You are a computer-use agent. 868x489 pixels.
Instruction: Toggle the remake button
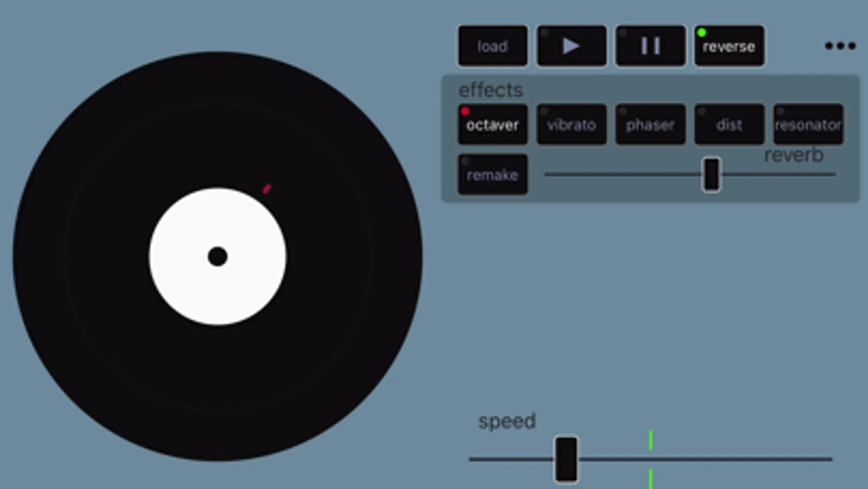(x=493, y=174)
